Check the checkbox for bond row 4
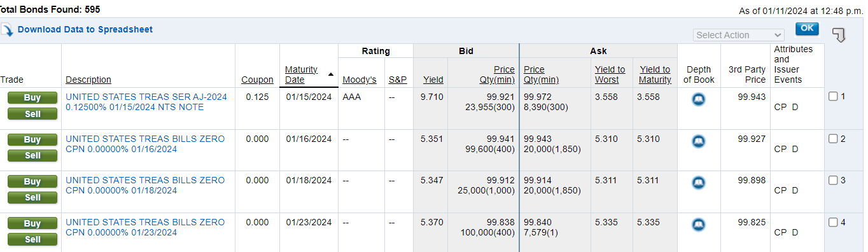This screenshot has height=252, width=868. point(833,223)
